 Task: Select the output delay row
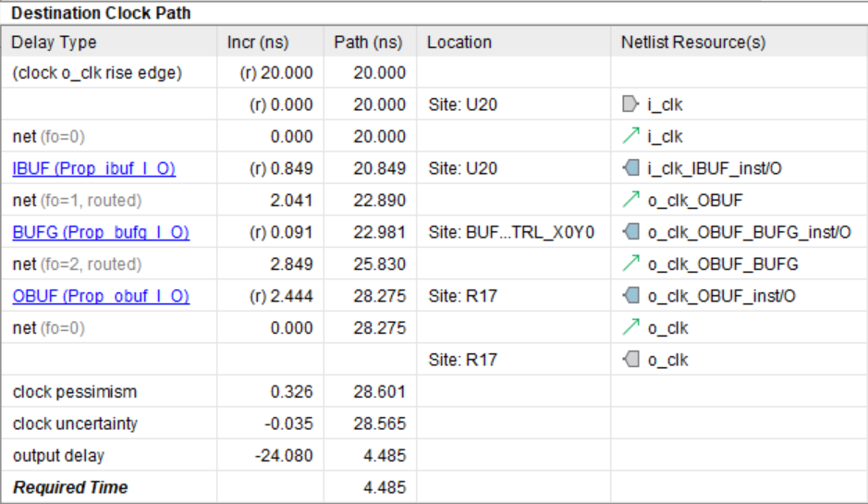[59, 456]
